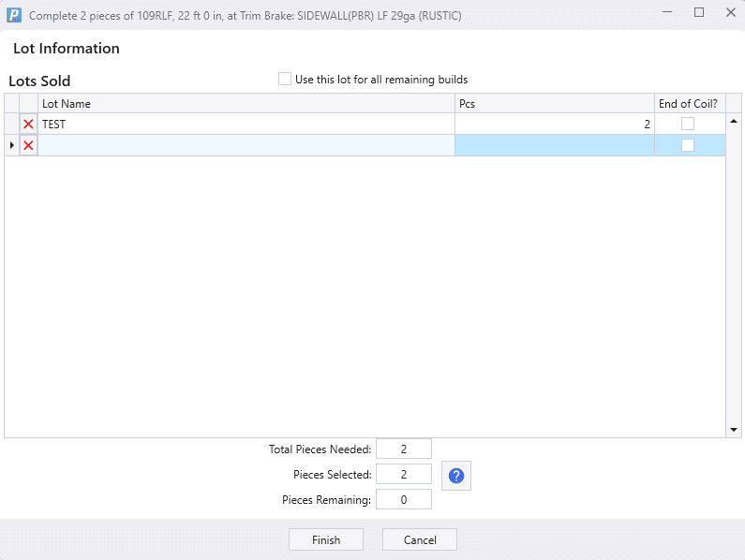Screen dimensions: 745x560
Task: Sort by the Lot Name column header
Action: coord(246,104)
